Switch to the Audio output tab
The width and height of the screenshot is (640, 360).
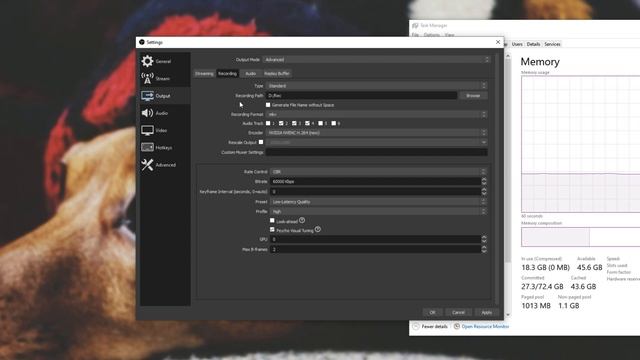(x=250, y=73)
